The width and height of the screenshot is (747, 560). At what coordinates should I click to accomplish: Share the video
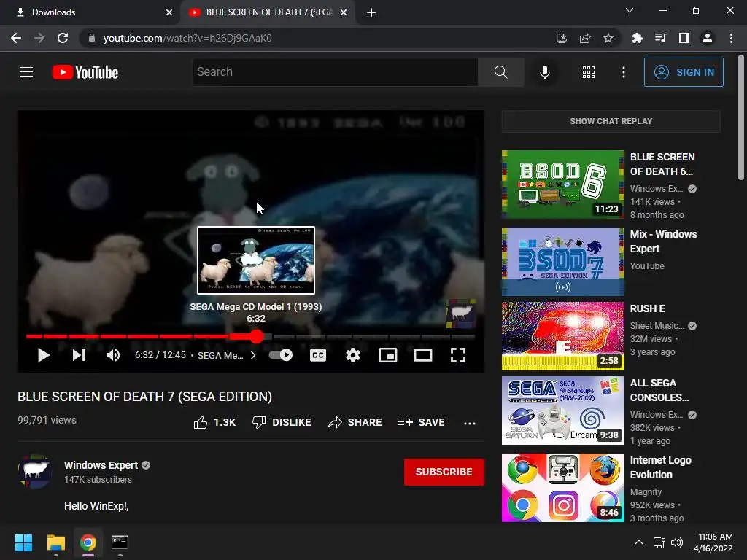coord(355,422)
